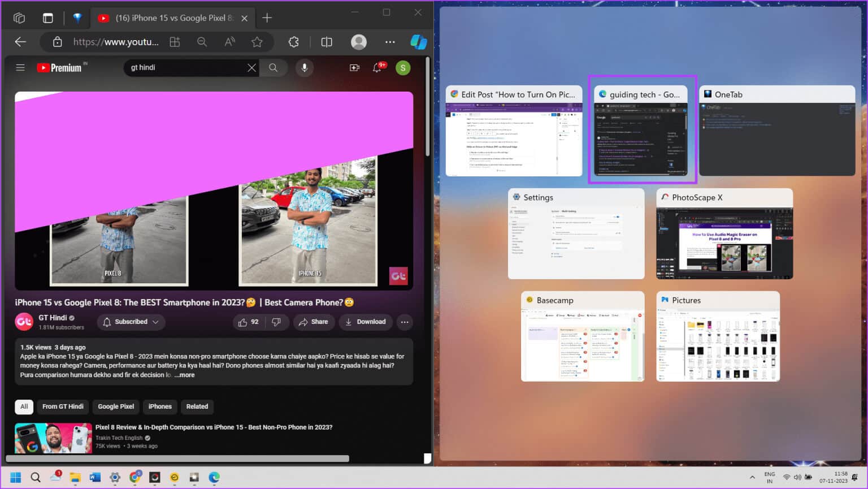Open Pixel 8 Review recommended video thumbnail
The width and height of the screenshot is (868, 489).
click(x=53, y=438)
